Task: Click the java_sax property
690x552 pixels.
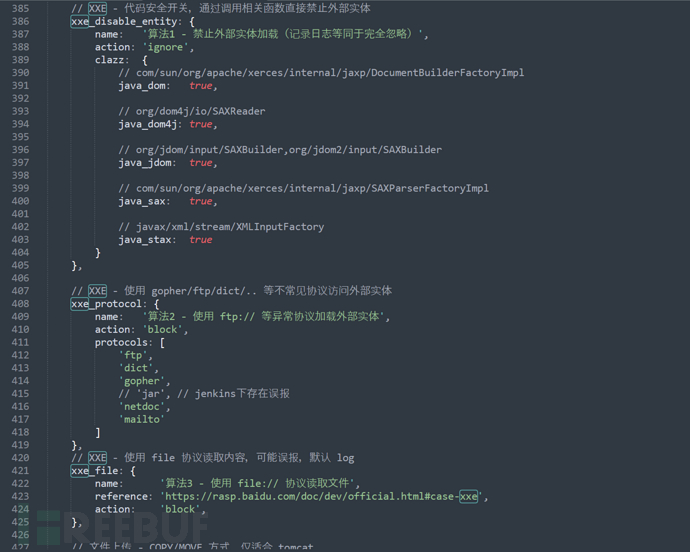Action: coord(142,202)
